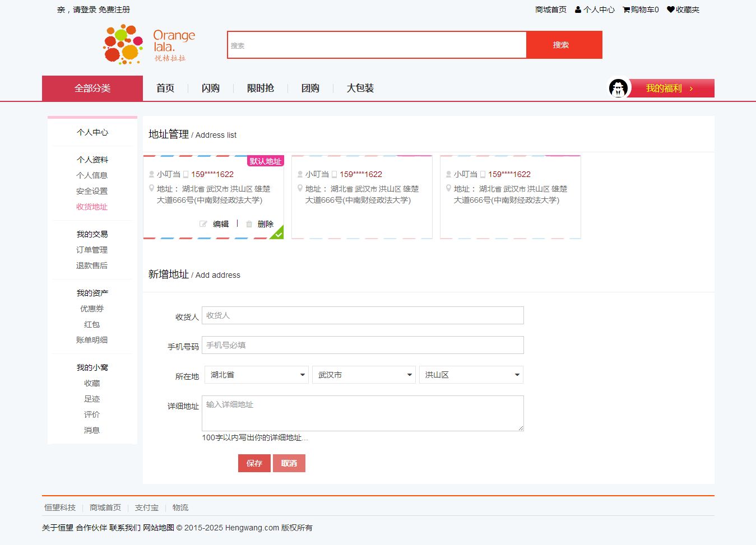Image resolution: width=756 pixels, height=545 pixels.
Task: Click the person icon in second address card
Action: (x=300, y=174)
